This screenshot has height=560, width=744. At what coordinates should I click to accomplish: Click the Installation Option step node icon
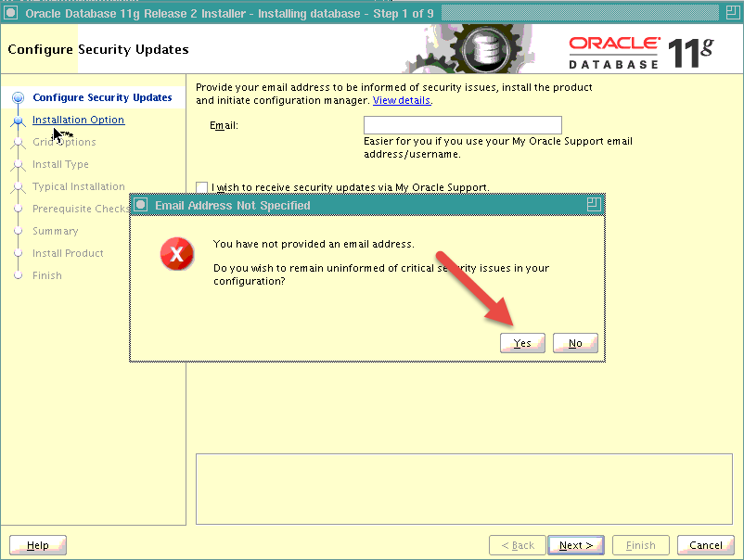coord(19,120)
